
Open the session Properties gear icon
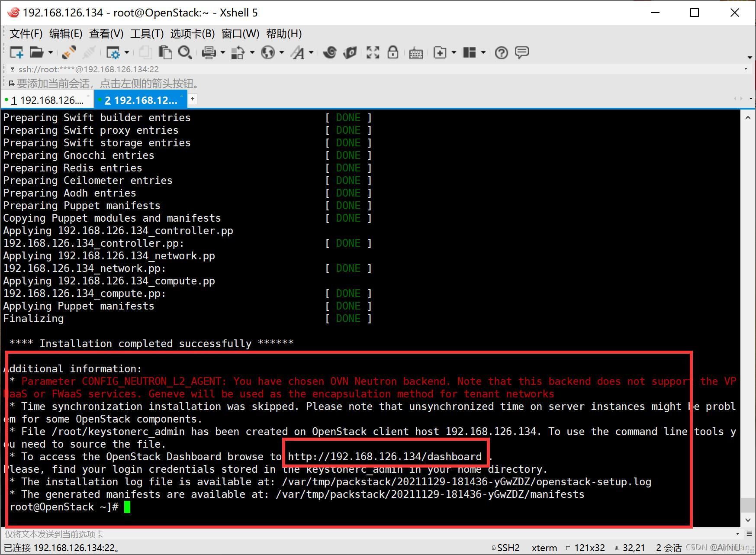click(x=113, y=52)
